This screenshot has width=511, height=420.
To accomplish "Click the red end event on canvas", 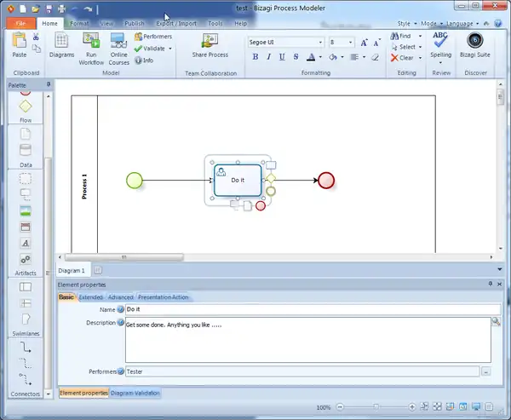I will pos(325,180).
